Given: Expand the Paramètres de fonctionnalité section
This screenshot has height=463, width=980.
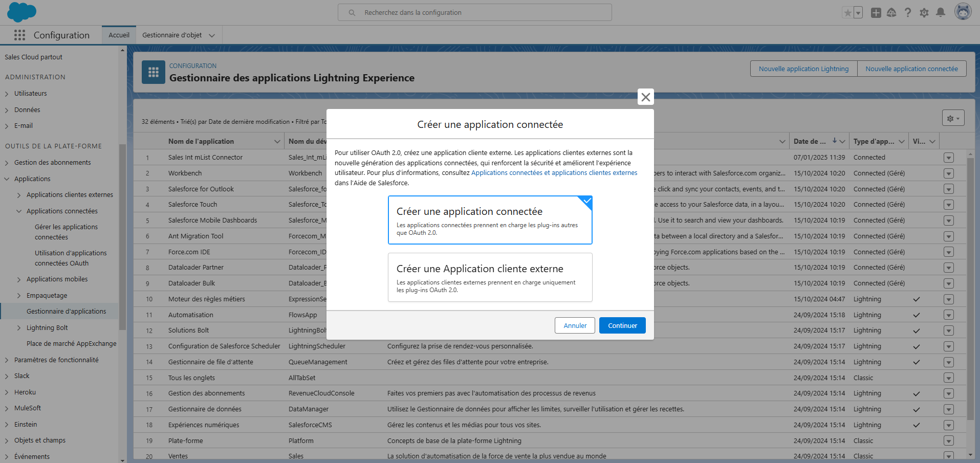Looking at the screenshot, I should 7,360.
